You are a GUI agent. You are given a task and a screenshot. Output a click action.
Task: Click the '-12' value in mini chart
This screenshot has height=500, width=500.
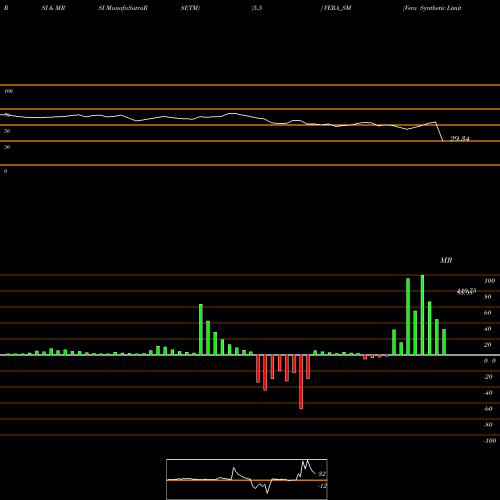click(x=322, y=486)
